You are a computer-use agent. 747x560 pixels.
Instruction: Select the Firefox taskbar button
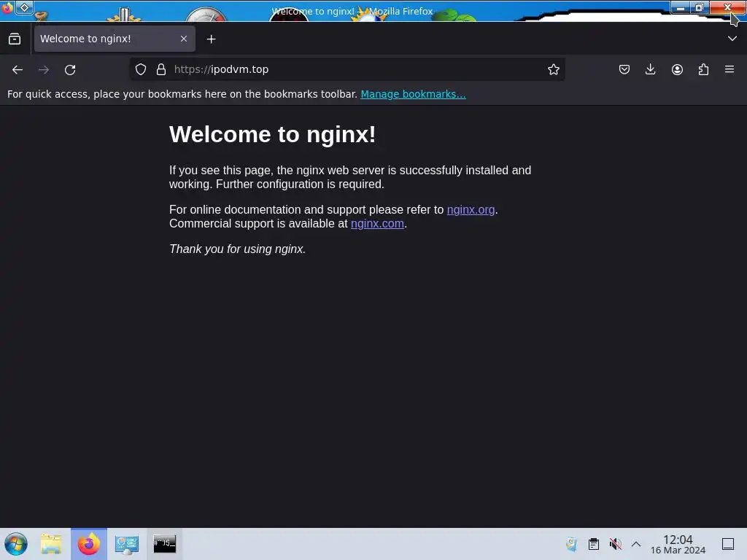tap(88, 544)
